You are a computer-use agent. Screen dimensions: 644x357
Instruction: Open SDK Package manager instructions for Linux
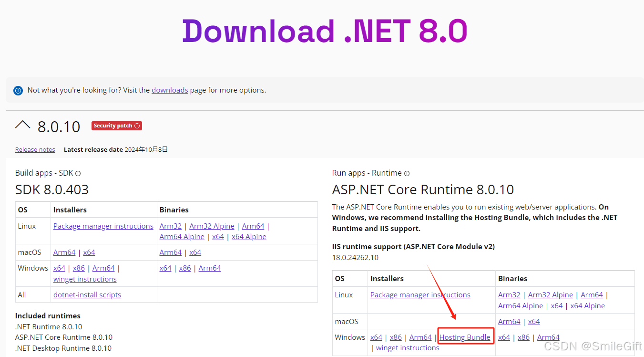pyautogui.click(x=103, y=226)
